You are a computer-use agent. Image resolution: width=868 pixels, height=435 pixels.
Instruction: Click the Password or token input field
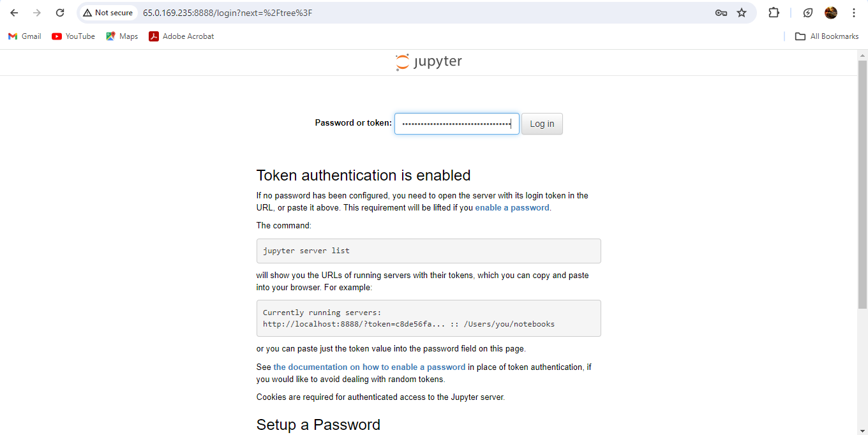(x=456, y=123)
